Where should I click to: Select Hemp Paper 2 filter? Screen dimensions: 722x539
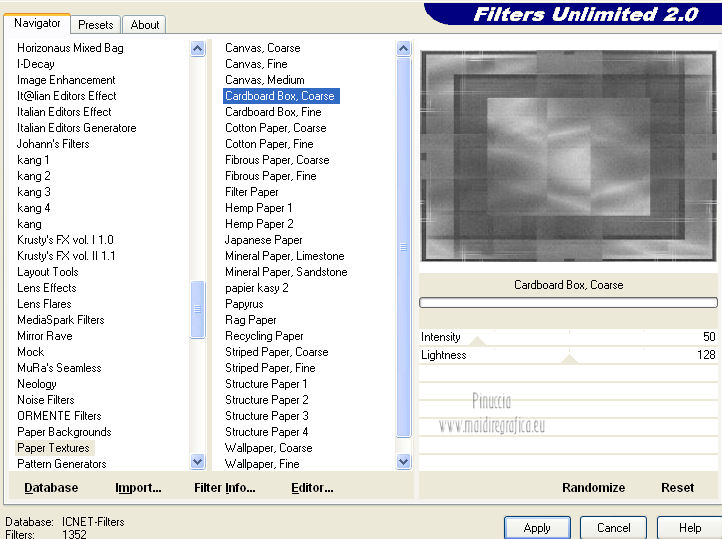(259, 224)
